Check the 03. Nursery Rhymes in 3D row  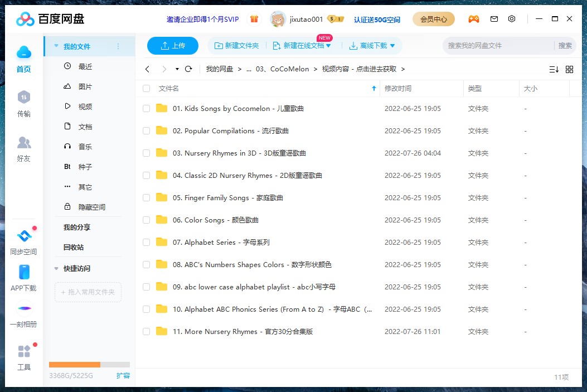[x=147, y=153]
